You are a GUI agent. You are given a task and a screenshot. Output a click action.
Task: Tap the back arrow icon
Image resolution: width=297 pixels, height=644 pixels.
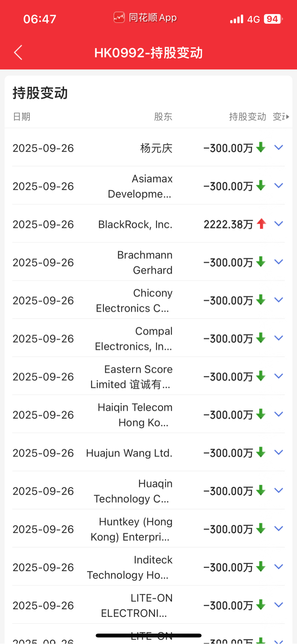click(x=18, y=53)
